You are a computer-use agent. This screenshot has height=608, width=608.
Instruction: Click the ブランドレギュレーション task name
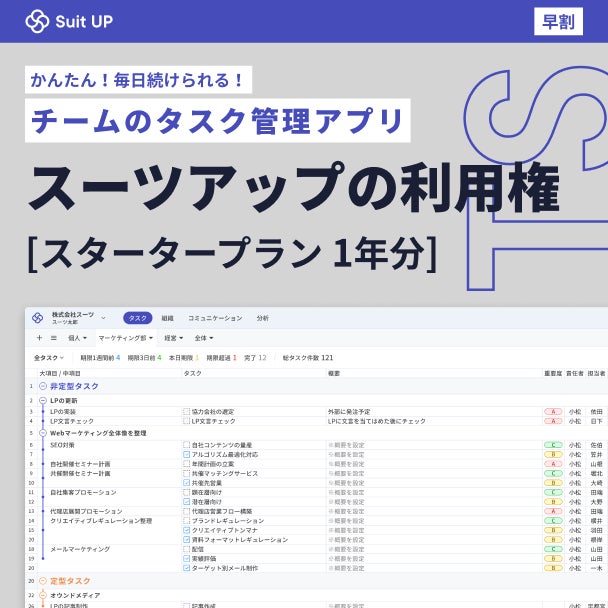point(228,520)
